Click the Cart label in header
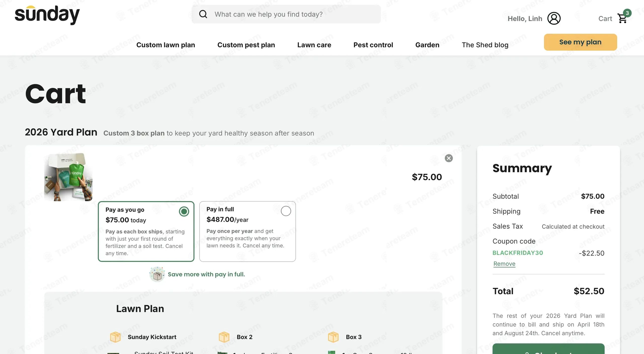Screen dimensions: 644x354 point(605,19)
